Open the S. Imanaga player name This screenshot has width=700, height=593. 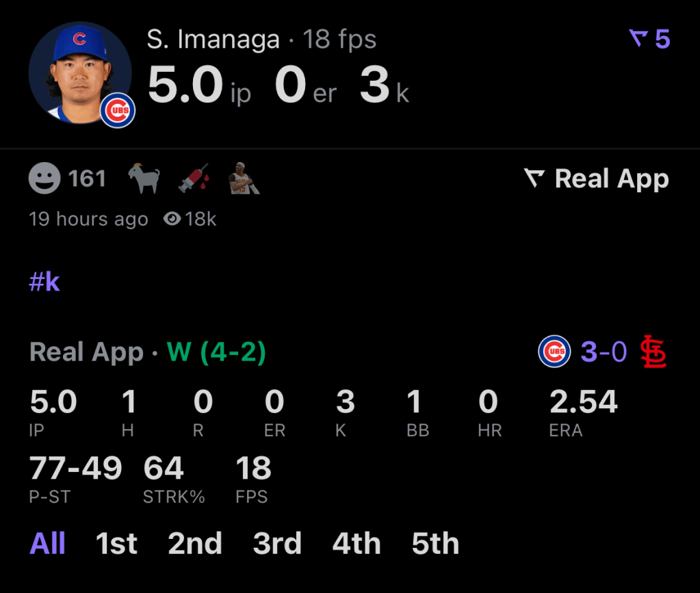pos(213,40)
